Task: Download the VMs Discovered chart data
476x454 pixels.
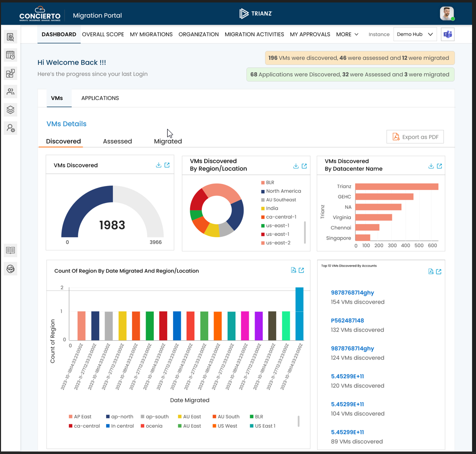Action: (158, 165)
